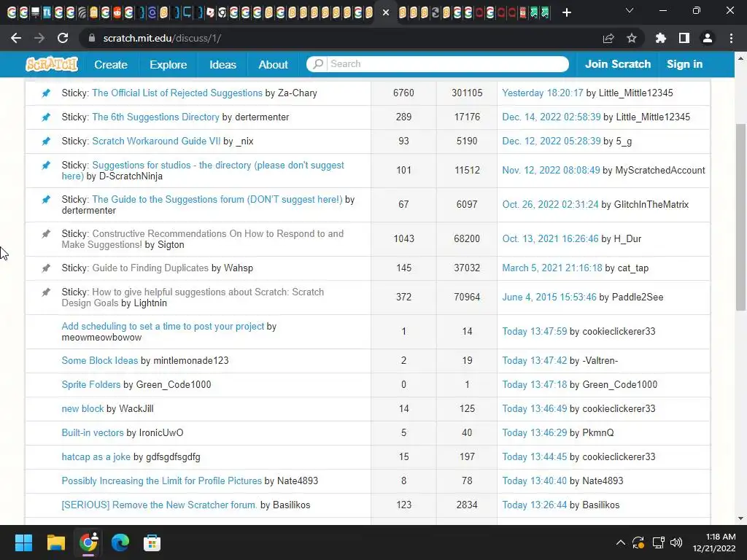
Task: Open Scratch Workaround Guide VII topic
Action: coord(156,141)
